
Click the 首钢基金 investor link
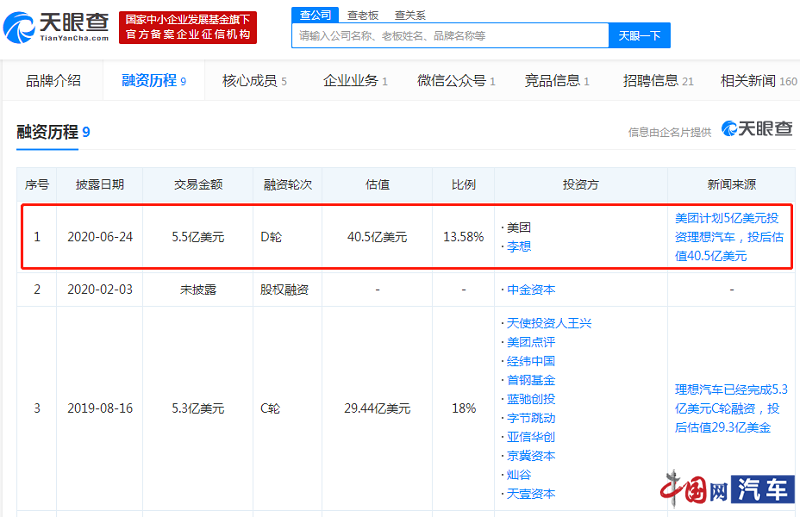click(531, 380)
